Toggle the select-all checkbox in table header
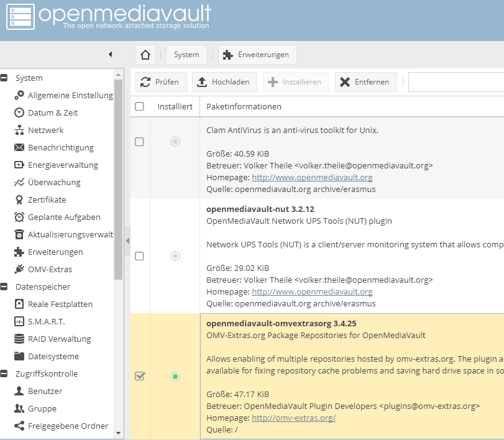Image resolution: width=504 pixels, height=440 pixels. [x=139, y=106]
